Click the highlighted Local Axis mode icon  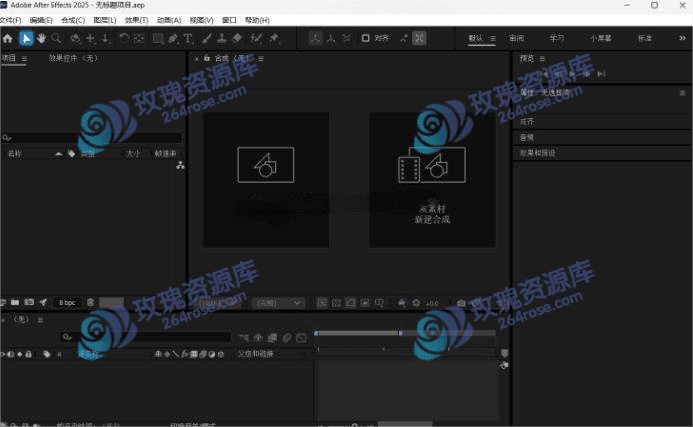pyautogui.click(x=316, y=38)
